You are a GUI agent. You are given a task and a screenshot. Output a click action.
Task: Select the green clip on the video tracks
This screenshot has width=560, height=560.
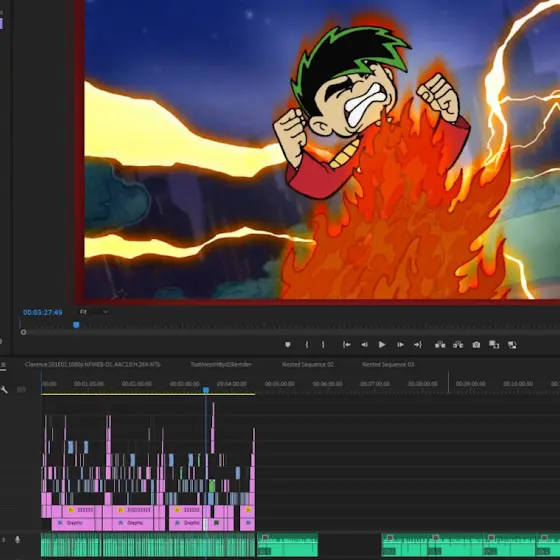click(212, 486)
